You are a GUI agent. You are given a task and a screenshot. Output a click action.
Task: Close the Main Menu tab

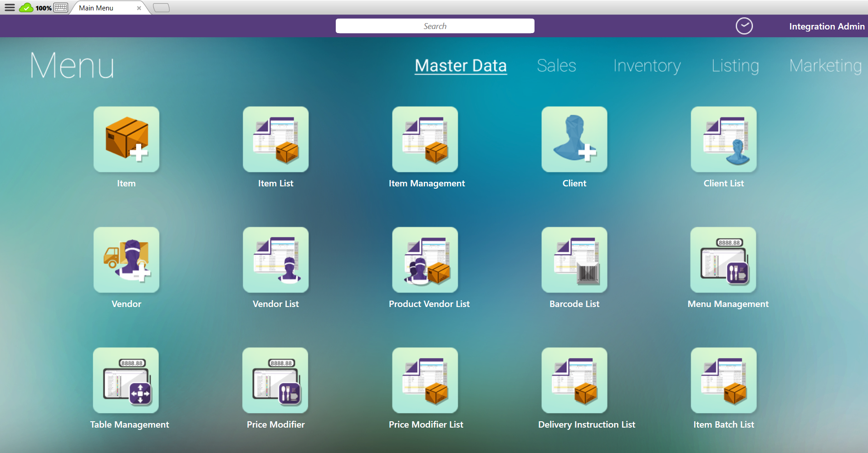(139, 8)
